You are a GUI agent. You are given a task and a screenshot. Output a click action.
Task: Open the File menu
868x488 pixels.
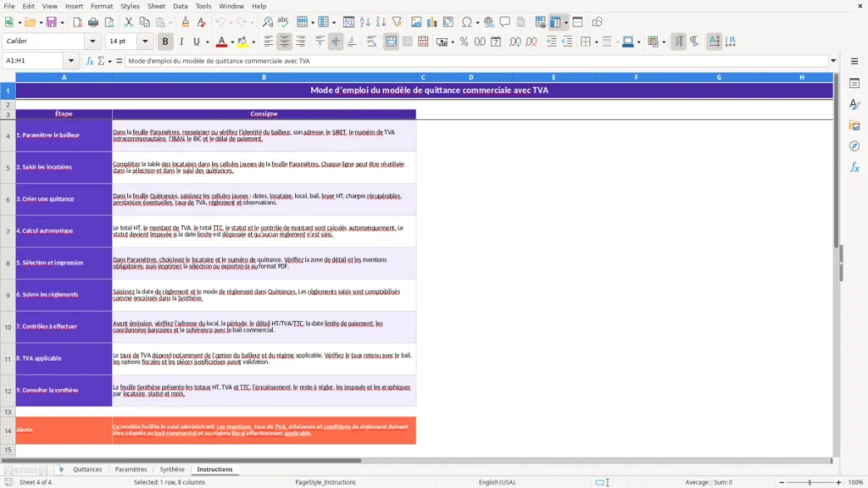pos(9,6)
